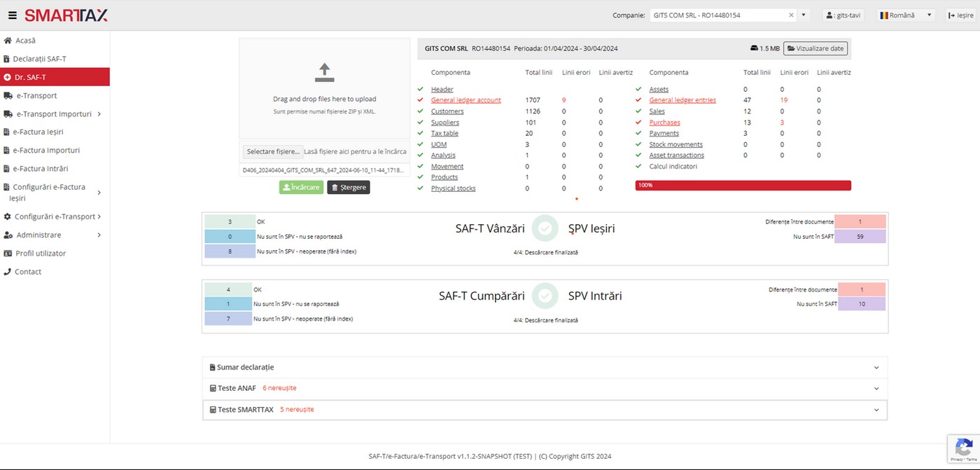980x470 pixels.
Task: Click pink Diferențe între documente box for Vânzări
Action: [x=860, y=221]
